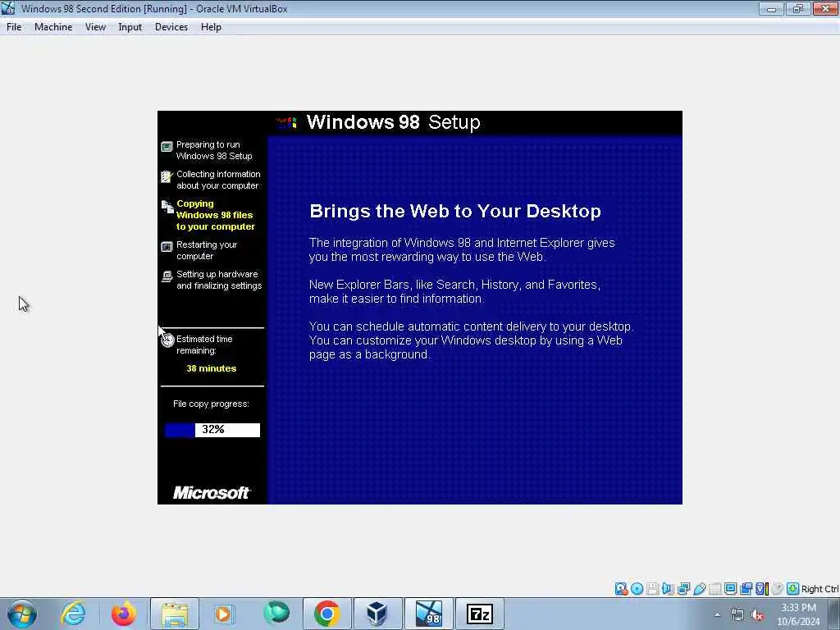This screenshot has width=840, height=630.
Task: Open the Windows Start menu orb
Action: pos(22,614)
